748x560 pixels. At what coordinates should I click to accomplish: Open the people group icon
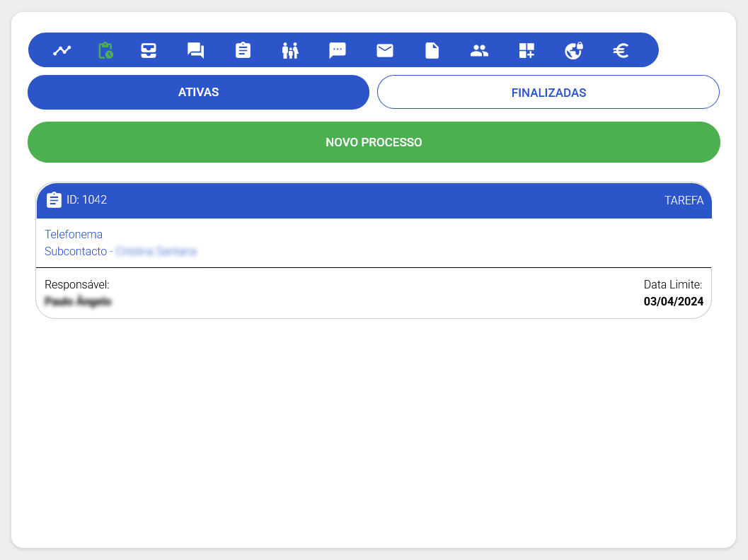click(479, 50)
